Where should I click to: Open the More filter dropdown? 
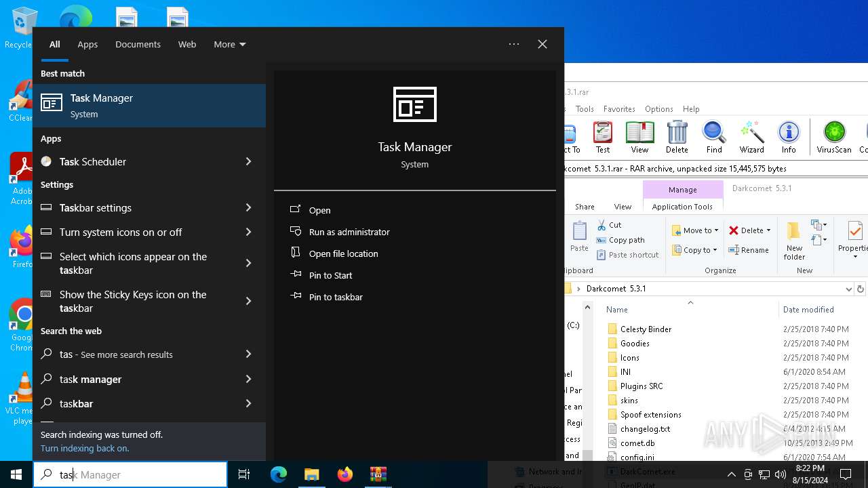tap(230, 44)
